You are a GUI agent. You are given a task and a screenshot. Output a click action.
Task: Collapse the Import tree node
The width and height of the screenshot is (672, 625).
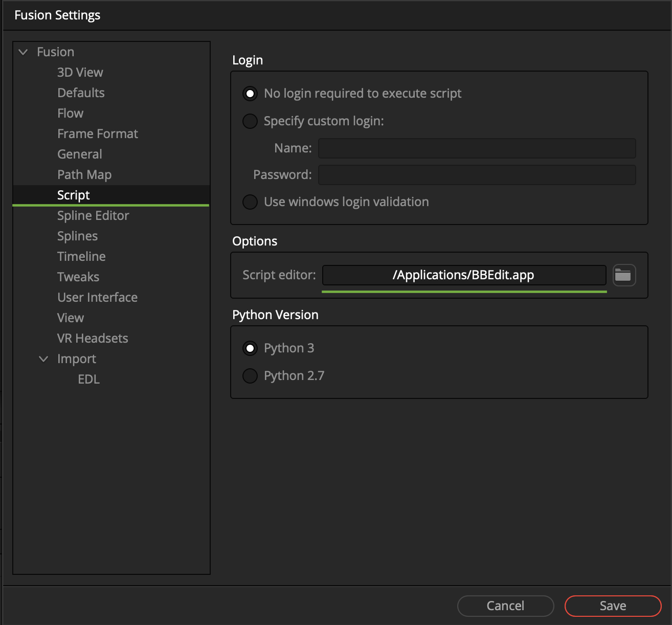(43, 359)
